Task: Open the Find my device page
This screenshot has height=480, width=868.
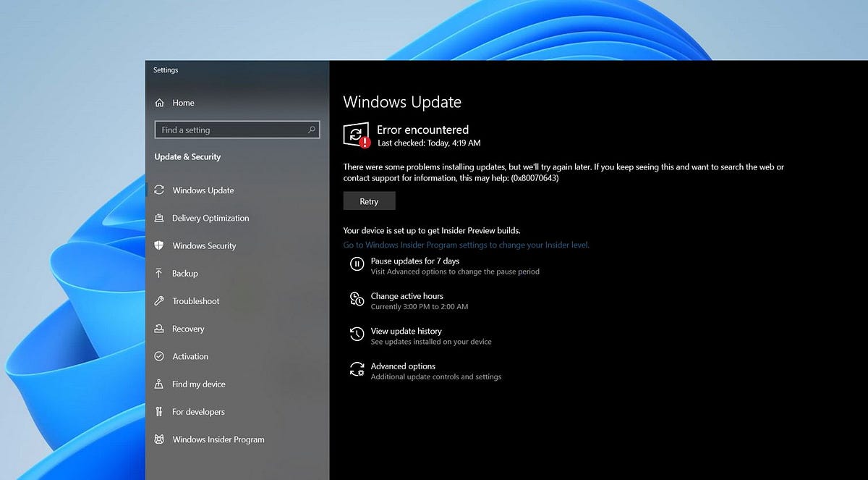Action: pos(198,384)
